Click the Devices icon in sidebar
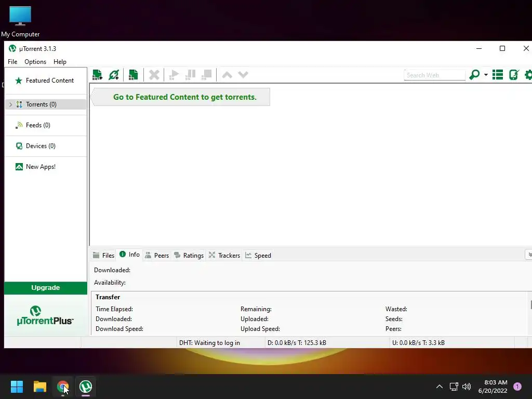Screen dimensions: 532x399 pyautogui.click(x=19, y=146)
